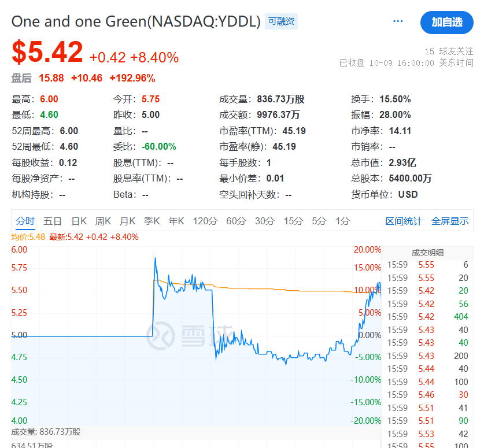Open the three-dot more options menu

pyautogui.click(x=398, y=21)
